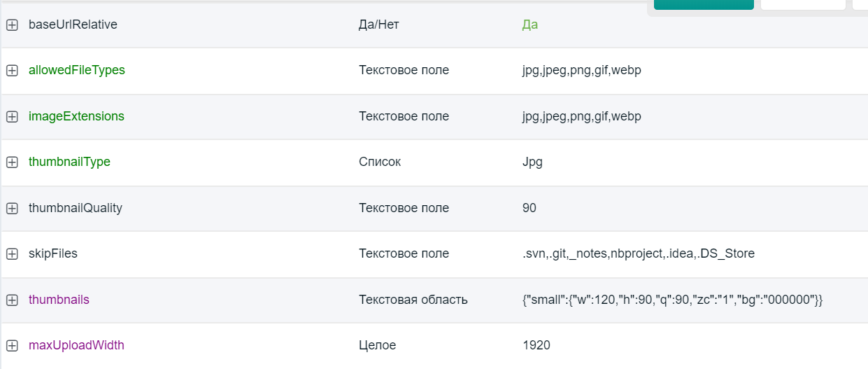Expand the maxUploadWidth row plus icon

tap(12, 345)
